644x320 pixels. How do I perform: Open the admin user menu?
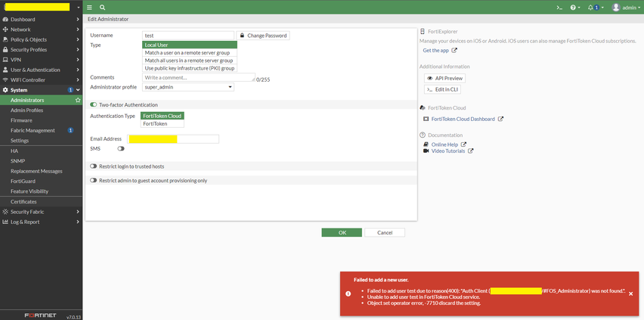click(626, 8)
